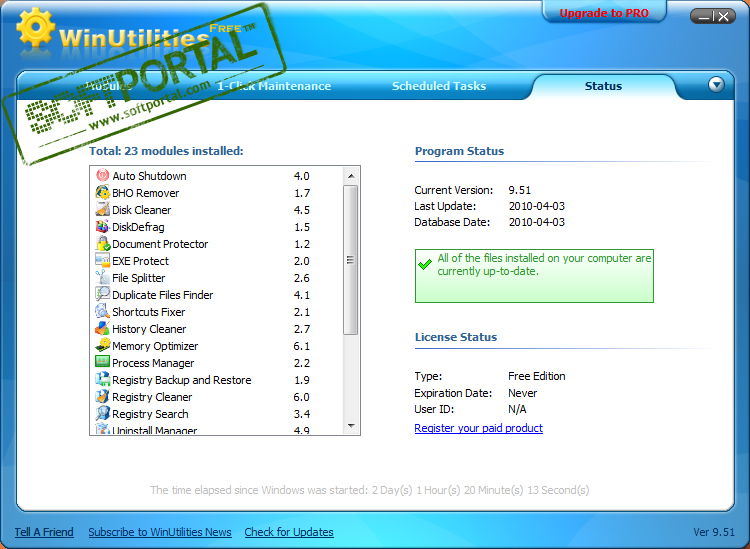The height and width of the screenshot is (549, 750).
Task: Click the Windows elapsed time text
Action: tap(370, 490)
